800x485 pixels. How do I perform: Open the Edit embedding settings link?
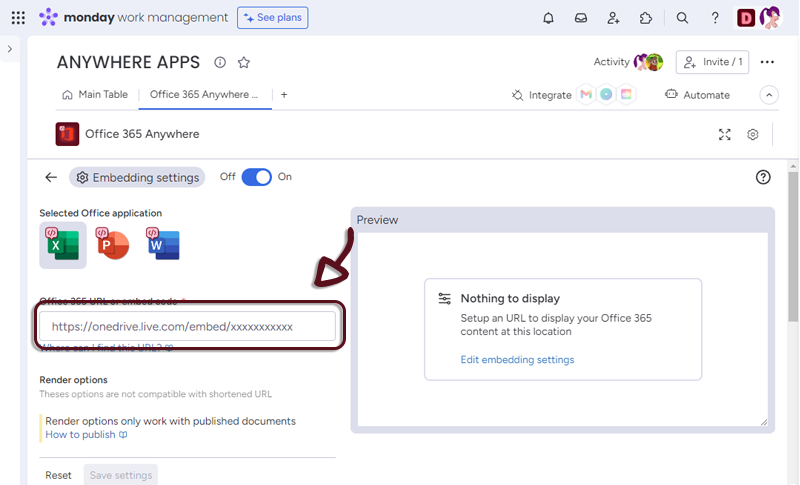[517, 360]
